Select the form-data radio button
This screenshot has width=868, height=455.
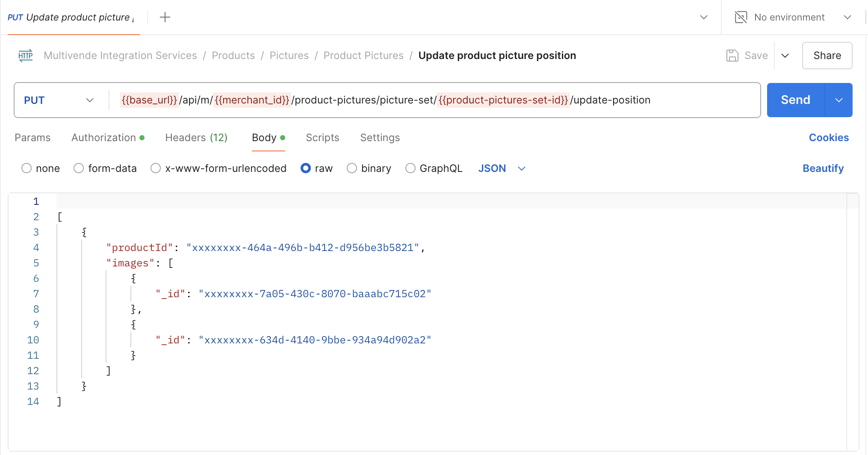coord(79,168)
